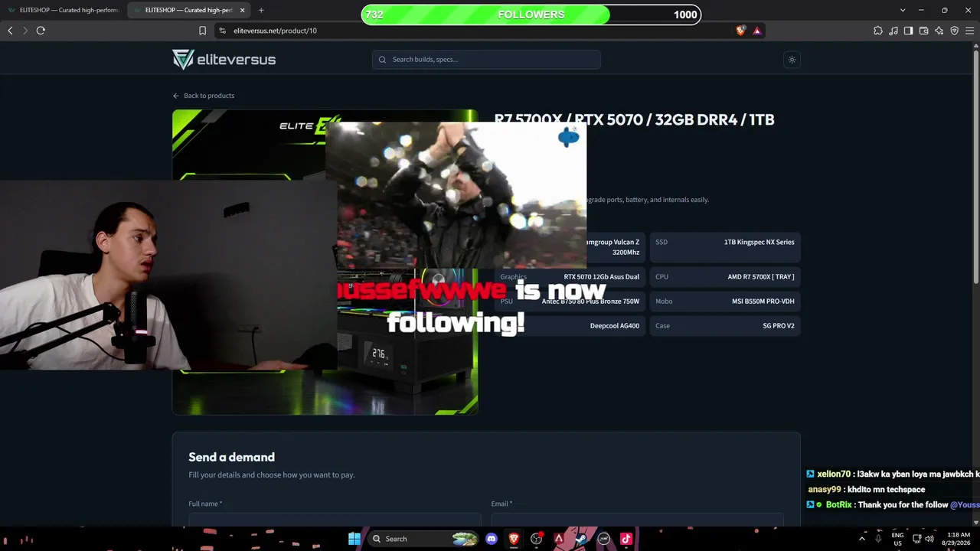Open the Windows Start menu
The width and height of the screenshot is (980, 551).
(354, 539)
